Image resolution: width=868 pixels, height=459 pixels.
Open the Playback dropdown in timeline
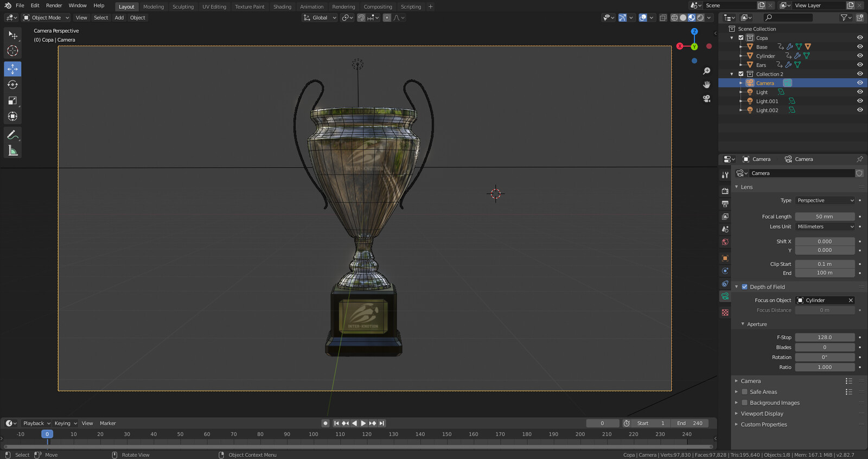[36, 423]
